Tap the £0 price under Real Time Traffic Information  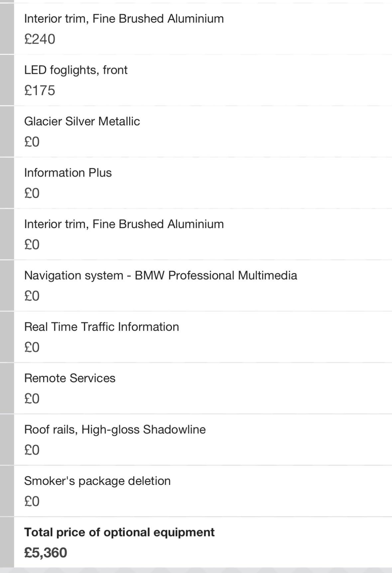[x=32, y=348]
